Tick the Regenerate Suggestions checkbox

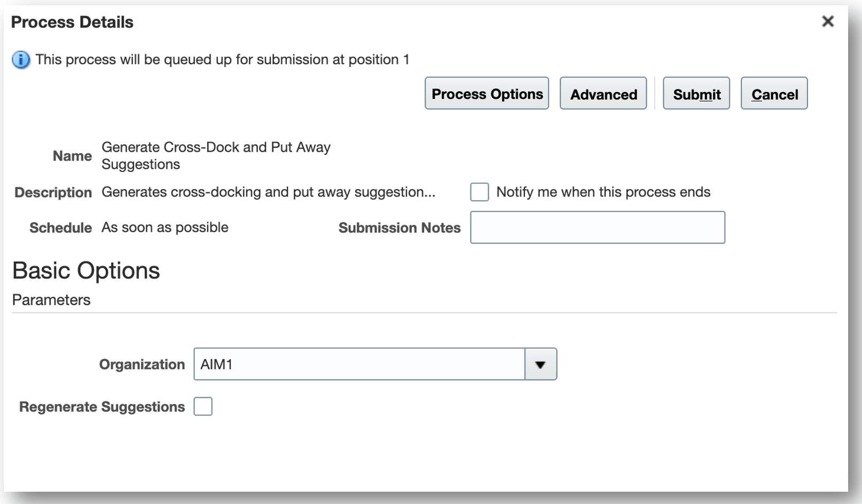click(x=203, y=407)
